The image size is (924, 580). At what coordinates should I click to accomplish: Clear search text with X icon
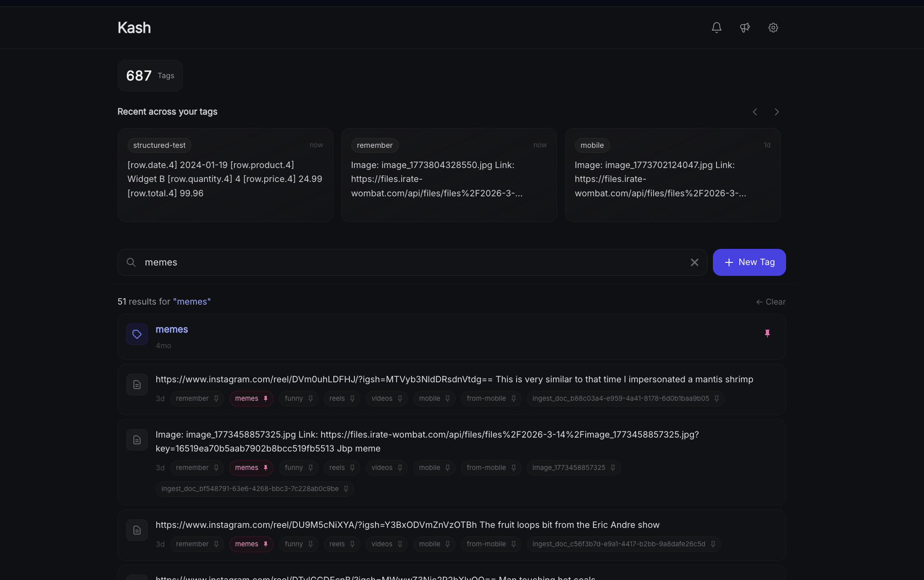coord(694,262)
